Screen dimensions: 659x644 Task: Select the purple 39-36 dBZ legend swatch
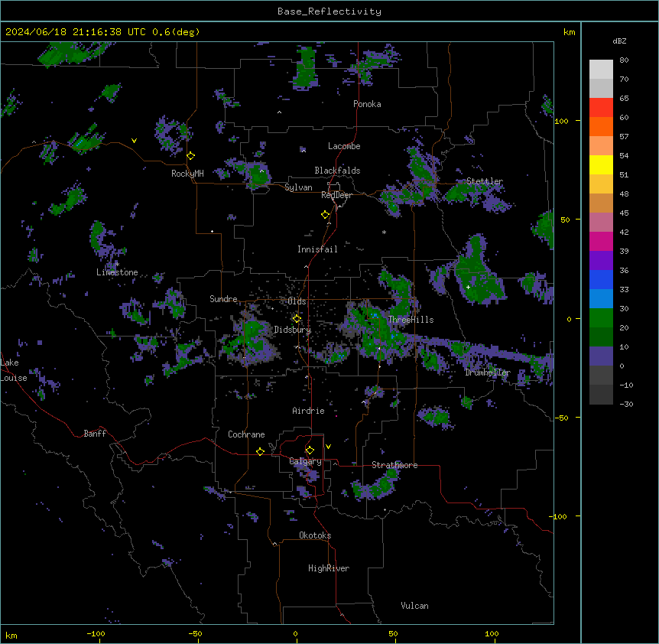point(601,260)
